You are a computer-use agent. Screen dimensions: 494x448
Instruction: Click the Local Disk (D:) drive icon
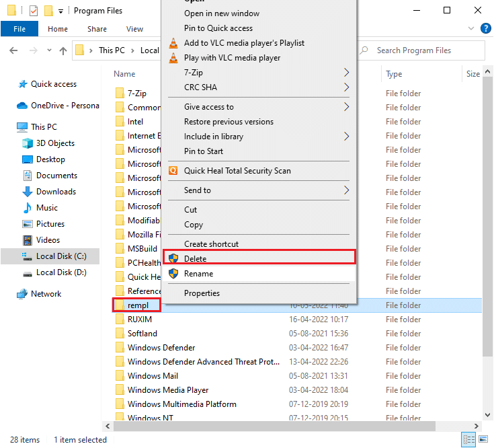(28, 273)
